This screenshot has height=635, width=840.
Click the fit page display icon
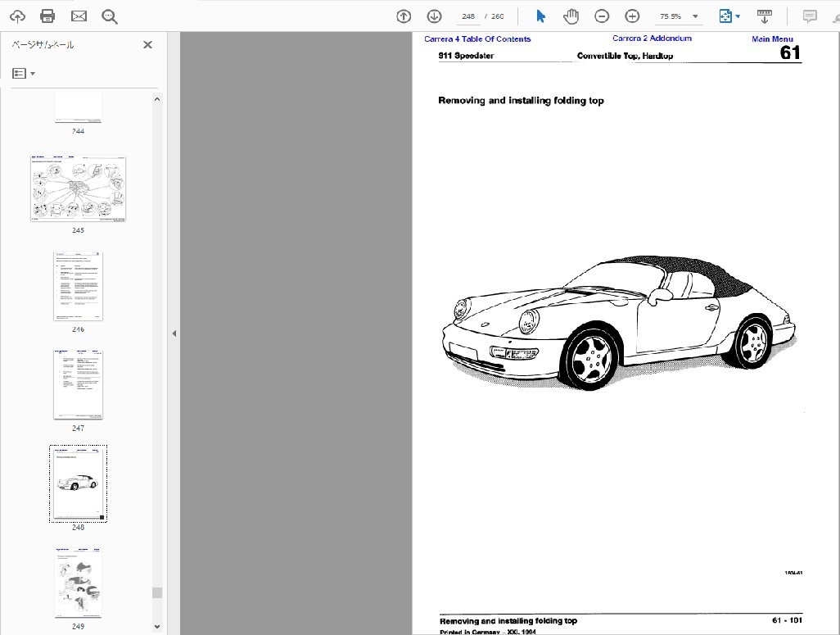725,16
